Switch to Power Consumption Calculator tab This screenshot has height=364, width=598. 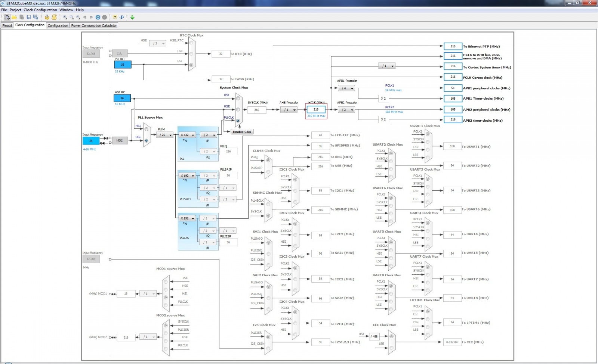point(94,25)
